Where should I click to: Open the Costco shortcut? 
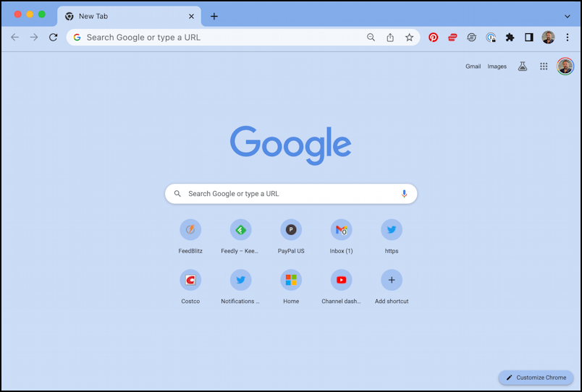[190, 286]
